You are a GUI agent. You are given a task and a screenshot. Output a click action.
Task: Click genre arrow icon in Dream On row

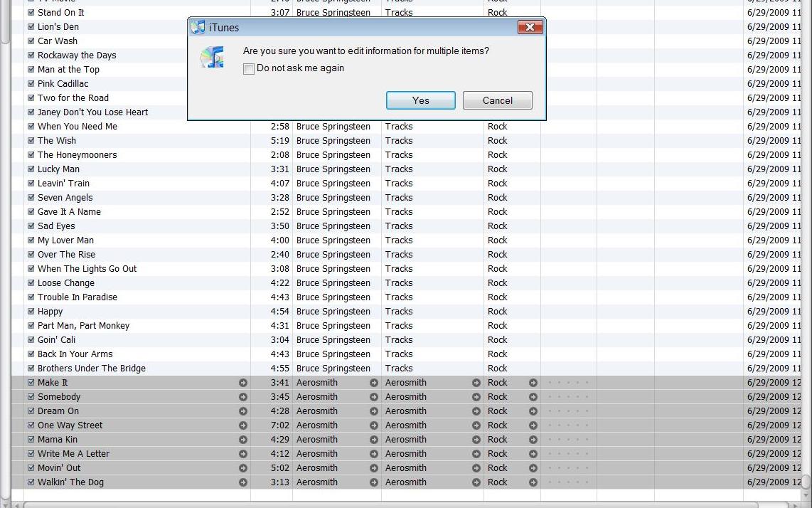click(533, 411)
